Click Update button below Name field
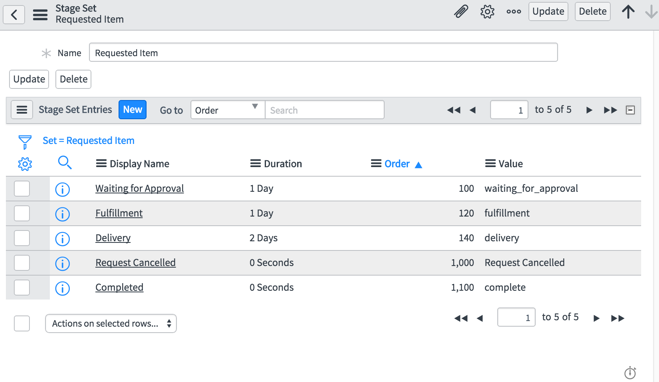 (x=29, y=79)
